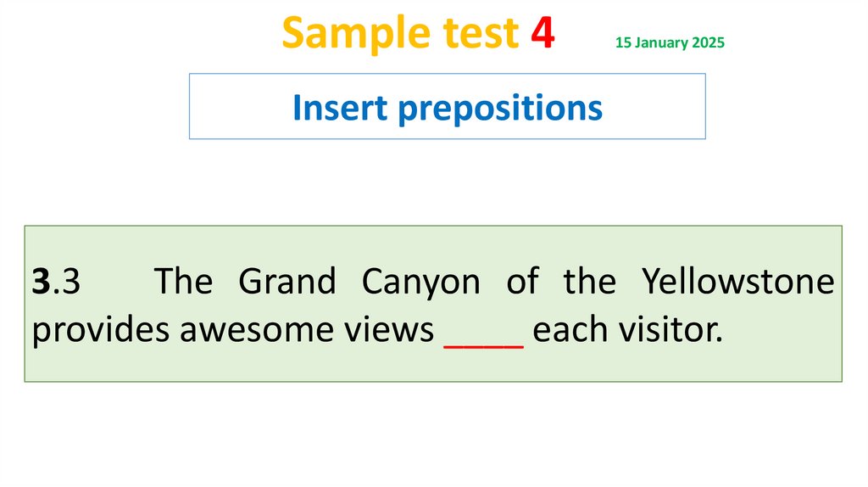Click the word "of" before "the Yellowstone"
The height and width of the screenshot is (487, 868).
(x=522, y=281)
